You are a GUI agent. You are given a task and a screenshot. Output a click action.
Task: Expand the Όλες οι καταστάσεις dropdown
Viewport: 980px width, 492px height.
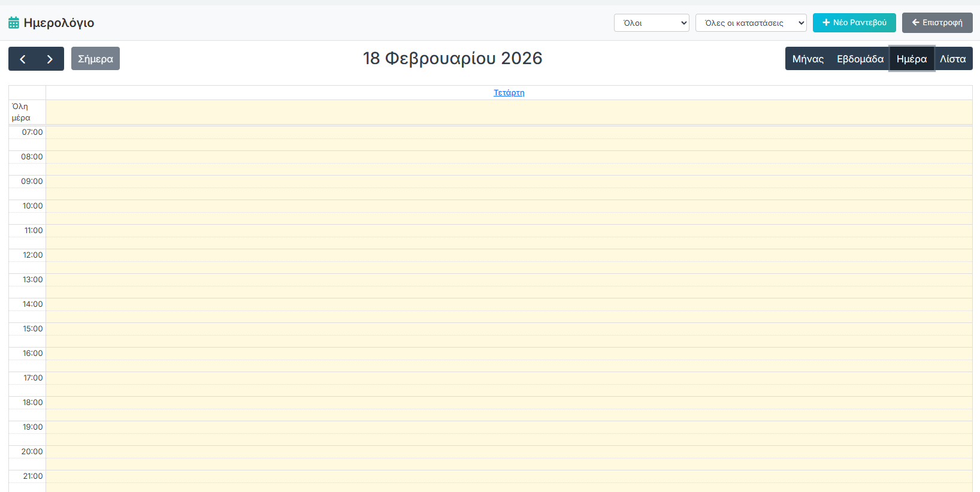click(751, 23)
